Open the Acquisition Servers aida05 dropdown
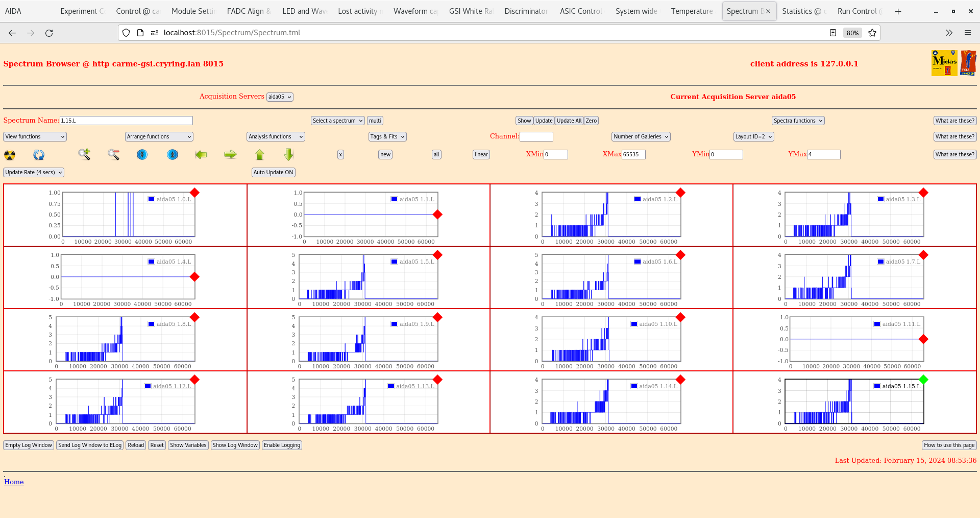Image resolution: width=980 pixels, height=518 pixels. [280, 97]
